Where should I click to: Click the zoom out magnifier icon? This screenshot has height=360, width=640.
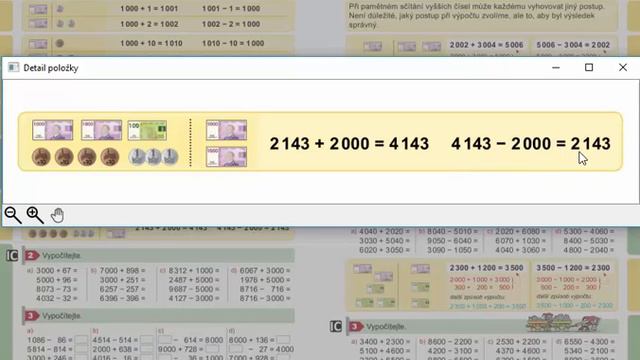tap(13, 215)
